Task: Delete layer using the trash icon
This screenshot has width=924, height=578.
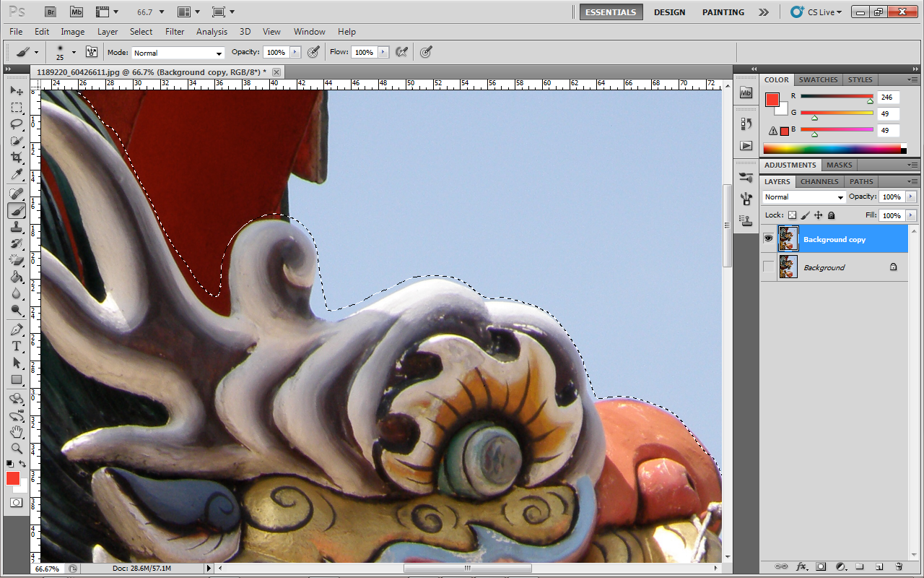Action: click(899, 566)
